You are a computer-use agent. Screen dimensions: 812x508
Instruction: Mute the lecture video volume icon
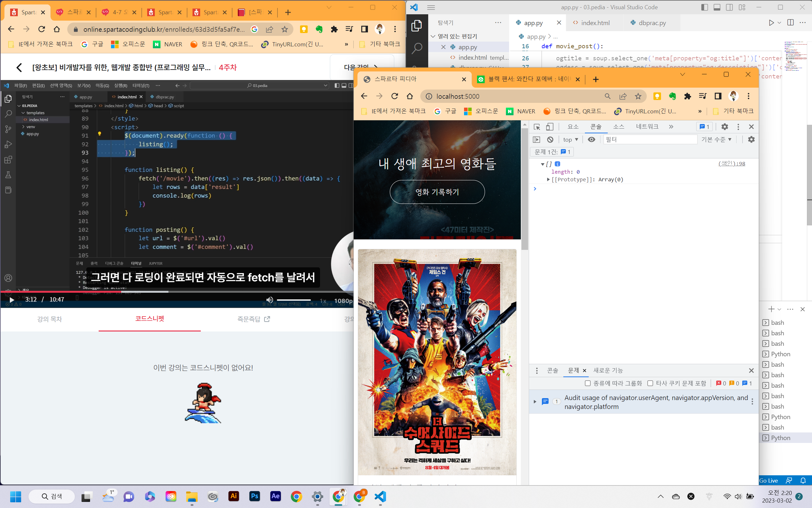(x=269, y=299)
